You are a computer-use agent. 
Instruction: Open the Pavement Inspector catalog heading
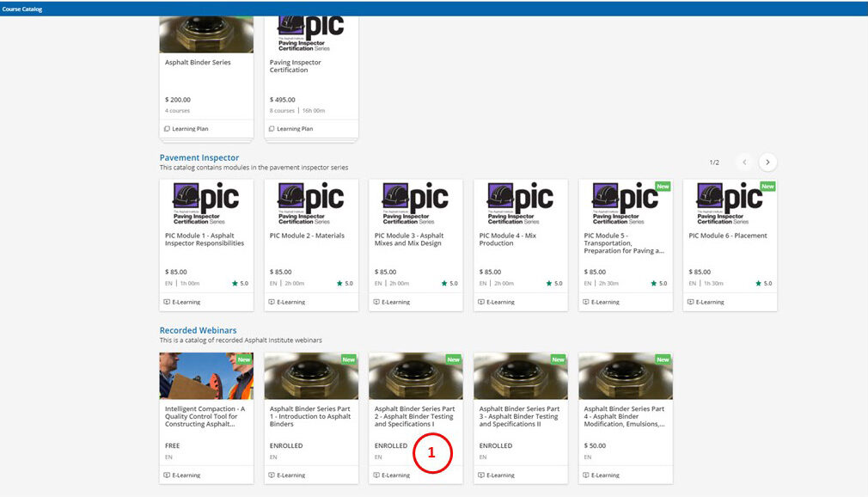[x=201, y=158]
